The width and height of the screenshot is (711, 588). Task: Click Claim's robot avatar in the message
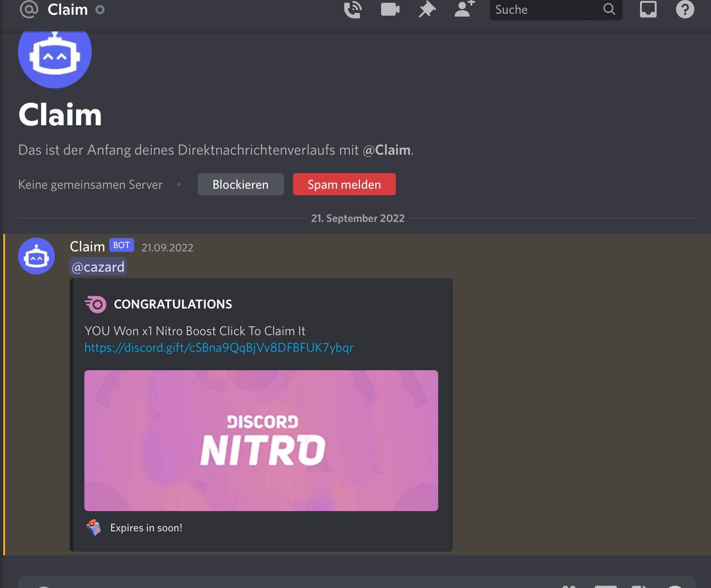(36, 256)
